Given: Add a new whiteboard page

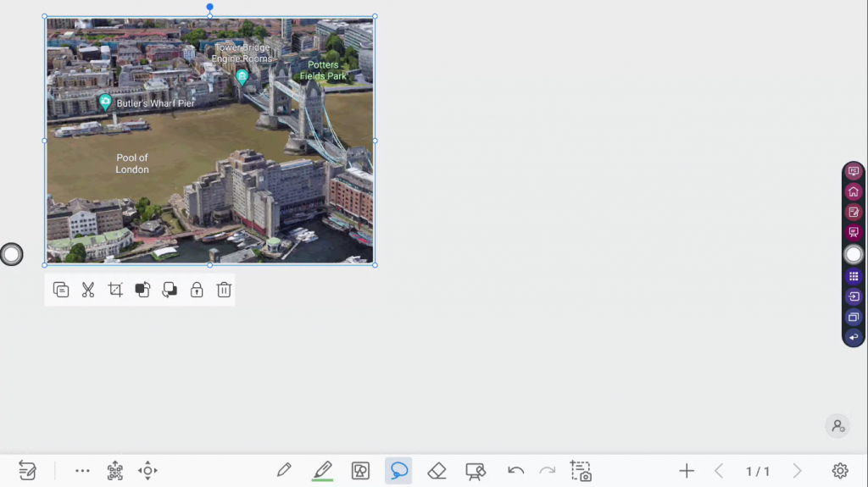Looking at the screenshot, I should point(687,471).
